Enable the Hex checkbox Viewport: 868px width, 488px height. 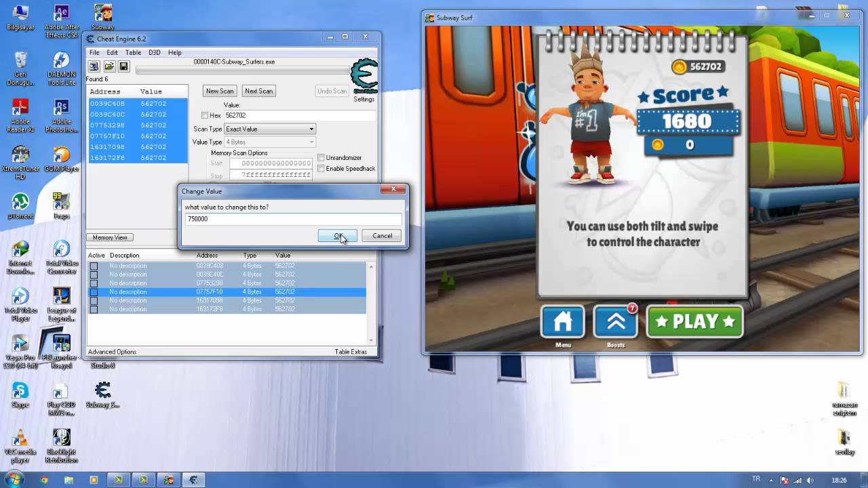point(205,116)
